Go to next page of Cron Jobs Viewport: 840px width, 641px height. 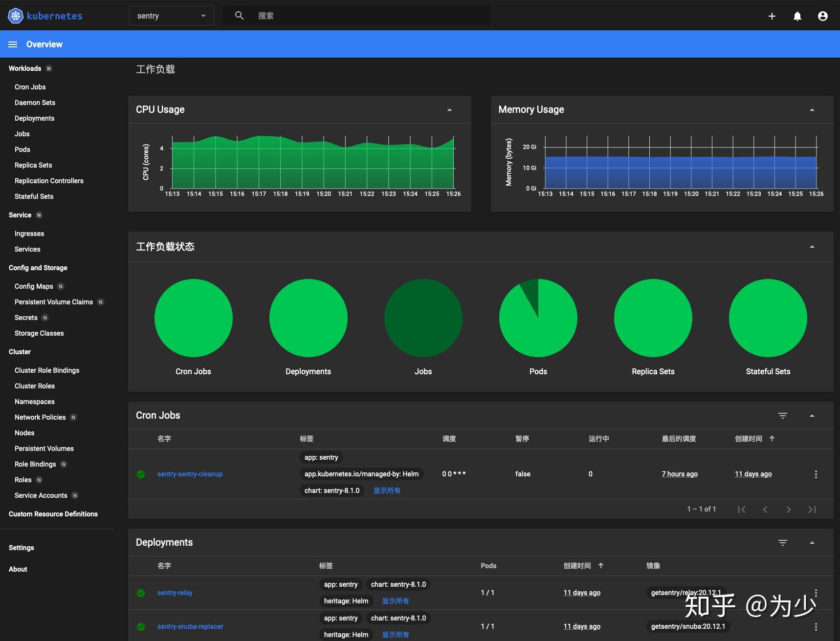click(x=789, y=510)
